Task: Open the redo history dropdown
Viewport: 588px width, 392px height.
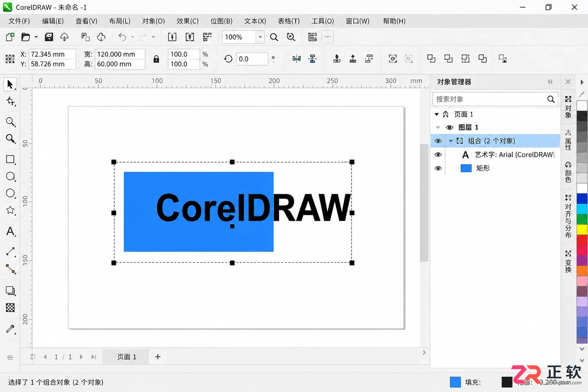Action: (x=153, y=37)
